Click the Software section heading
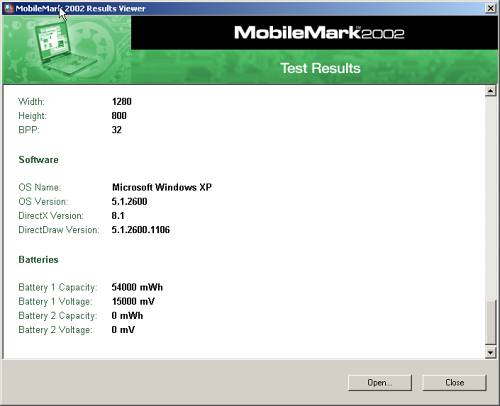Screen dimensions: 500x406 click(38, 160)
